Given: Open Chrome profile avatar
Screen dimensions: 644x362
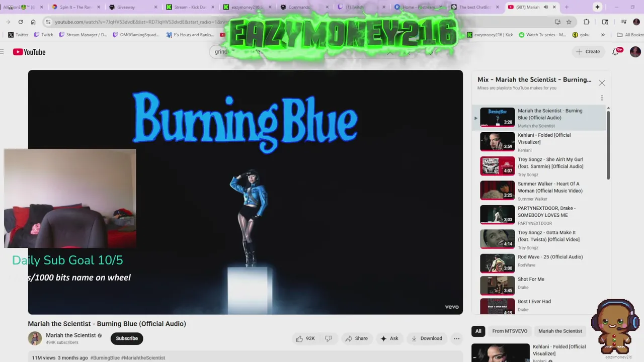Looking at the screenshot, I should click(637, 22).
